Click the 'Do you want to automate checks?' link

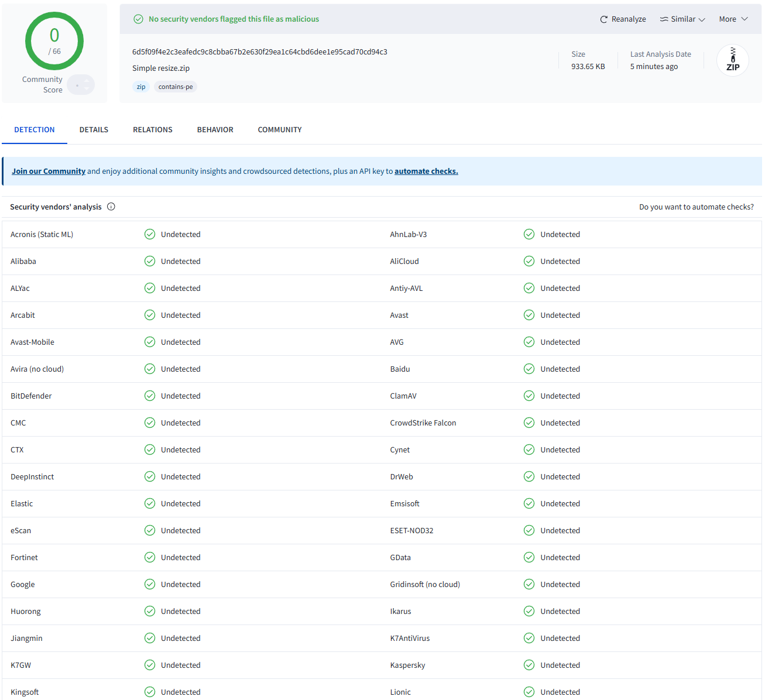pos(697,207)
